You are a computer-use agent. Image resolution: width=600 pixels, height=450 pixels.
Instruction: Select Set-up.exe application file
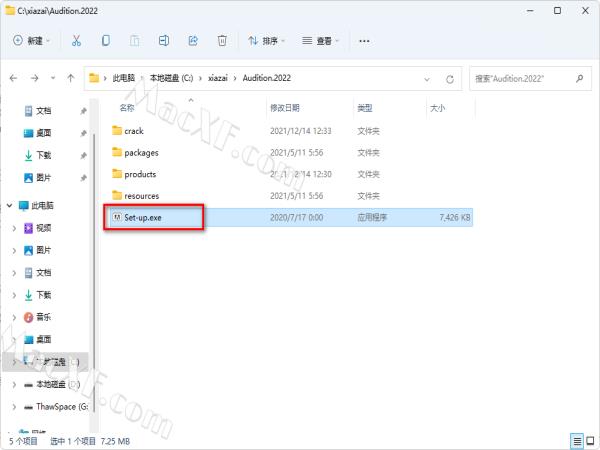[x=141, y=216]
